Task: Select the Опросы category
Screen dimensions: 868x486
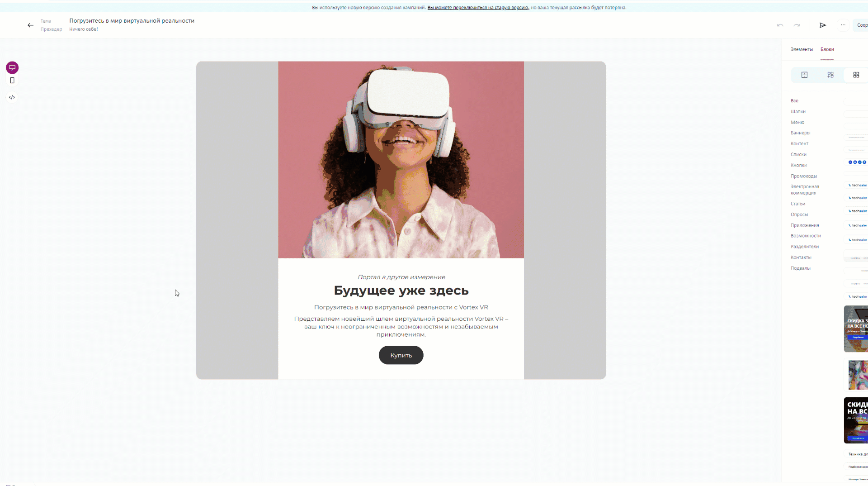Action: (799, 215)
